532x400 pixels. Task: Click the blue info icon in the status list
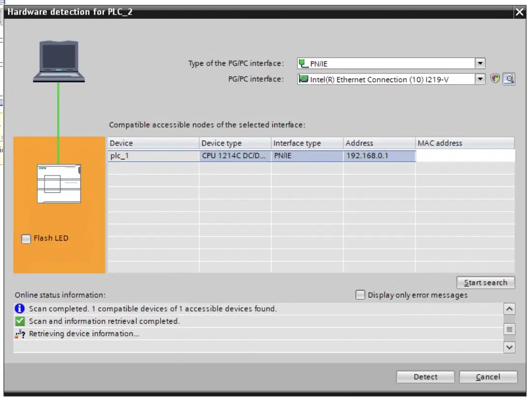[20, 309]
